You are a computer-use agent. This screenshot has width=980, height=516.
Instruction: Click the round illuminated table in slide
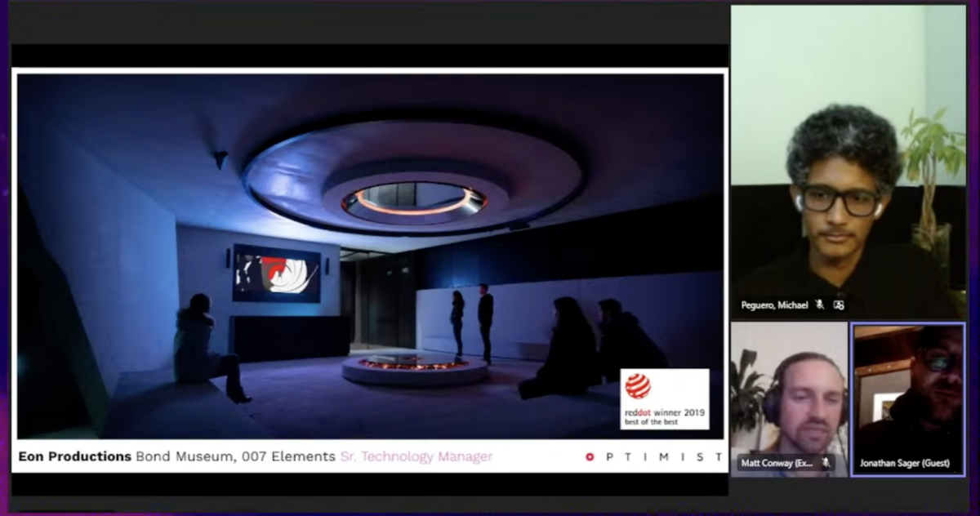point(415,369)
